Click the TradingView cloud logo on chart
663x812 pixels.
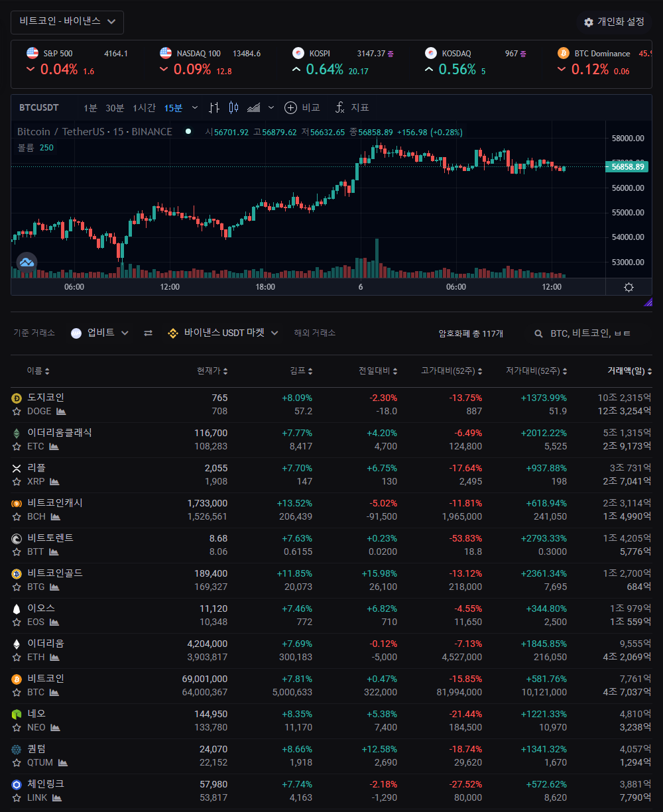click(x=27, y=262)
